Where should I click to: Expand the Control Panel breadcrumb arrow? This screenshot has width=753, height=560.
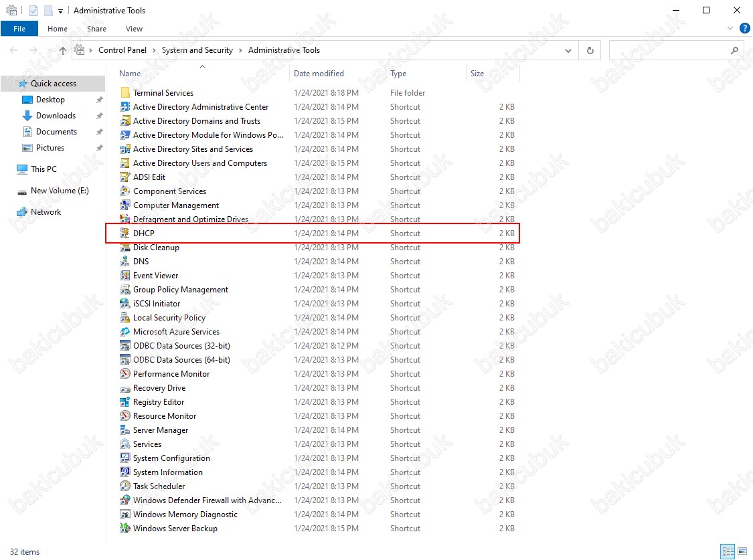point(154,50)
